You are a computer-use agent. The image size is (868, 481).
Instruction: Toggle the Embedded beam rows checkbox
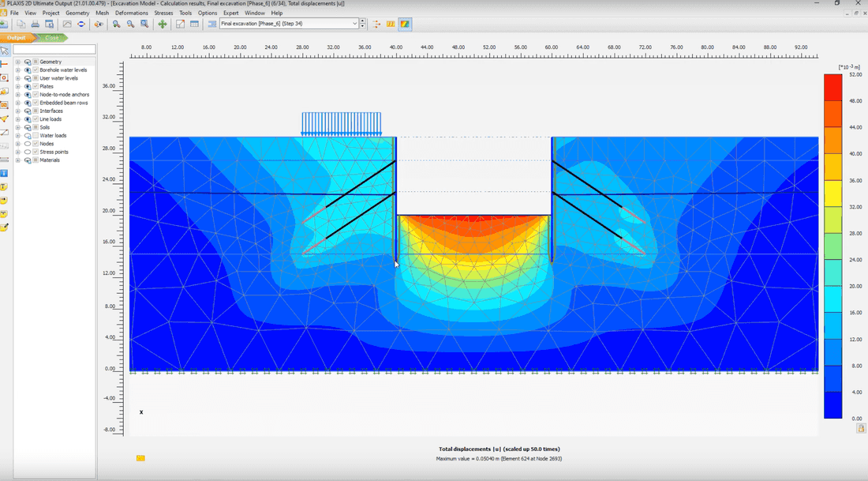[36, 103]
